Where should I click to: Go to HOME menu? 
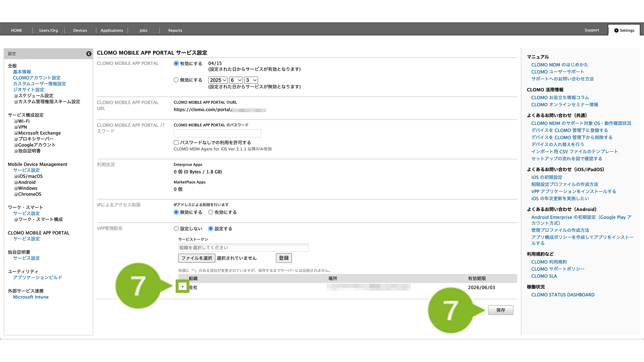tap(17, 30)
